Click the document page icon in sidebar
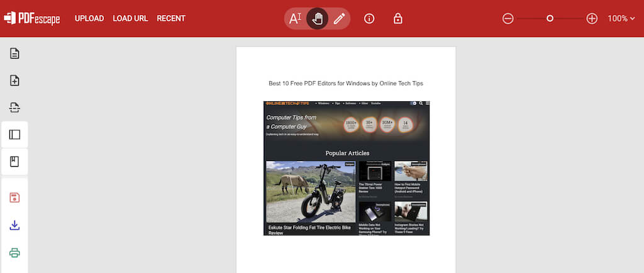Screen dimensions: 644x273 pyautogui.click(x=15, y=53)
